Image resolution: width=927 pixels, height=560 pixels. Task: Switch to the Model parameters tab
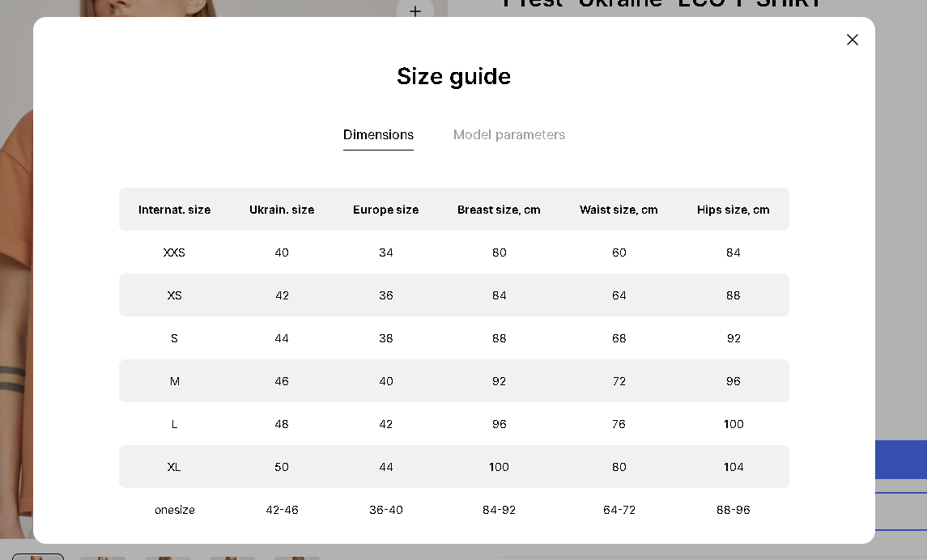click(509, 134)
